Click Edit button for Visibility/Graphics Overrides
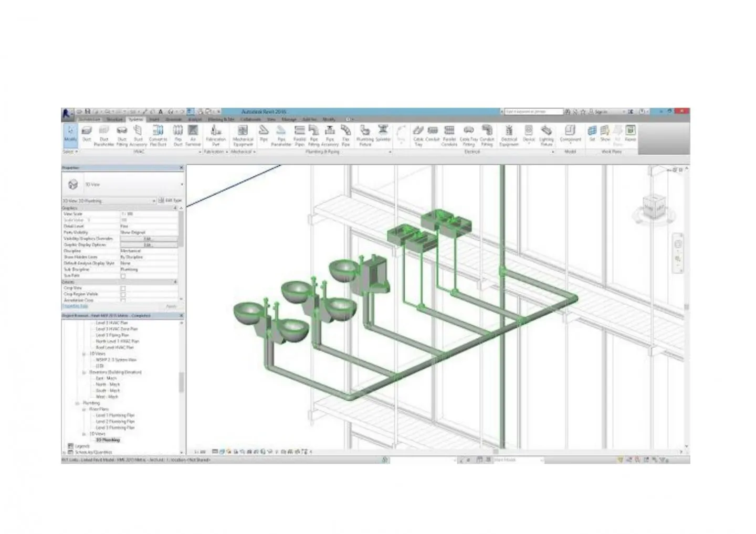Image resolution: width=756 pixels, height=534 pixels. [148, 239]
